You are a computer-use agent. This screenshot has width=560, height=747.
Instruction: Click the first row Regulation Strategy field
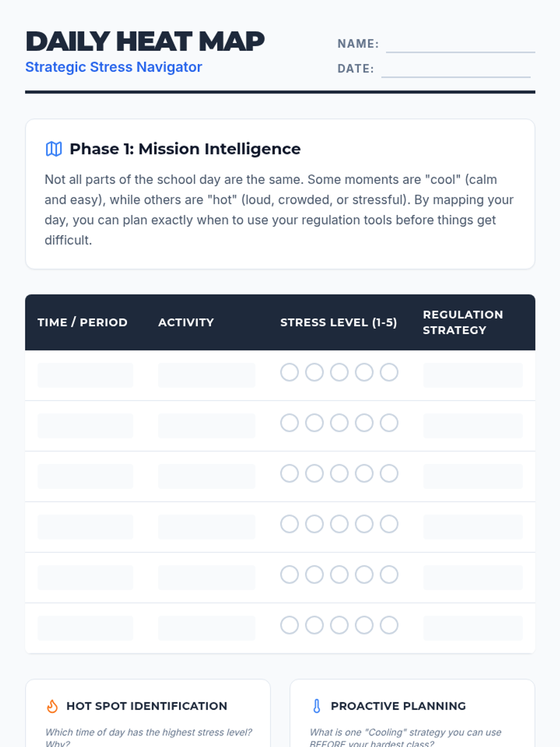473,375
